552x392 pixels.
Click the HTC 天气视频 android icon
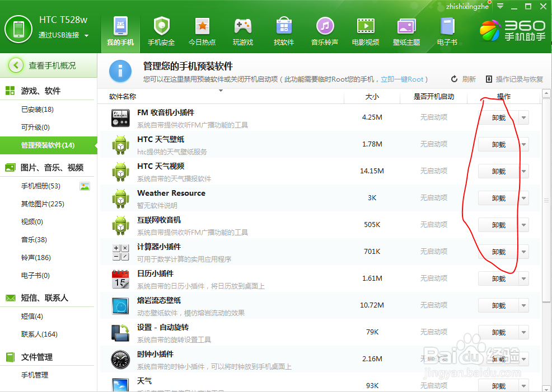[120, 172]
